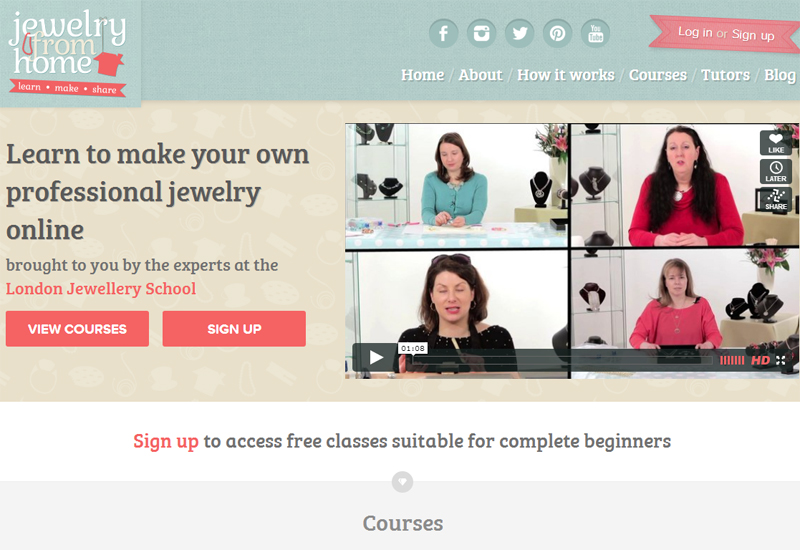Click the Jewelry from Home logo
The image size is (800, 550).
67,53
